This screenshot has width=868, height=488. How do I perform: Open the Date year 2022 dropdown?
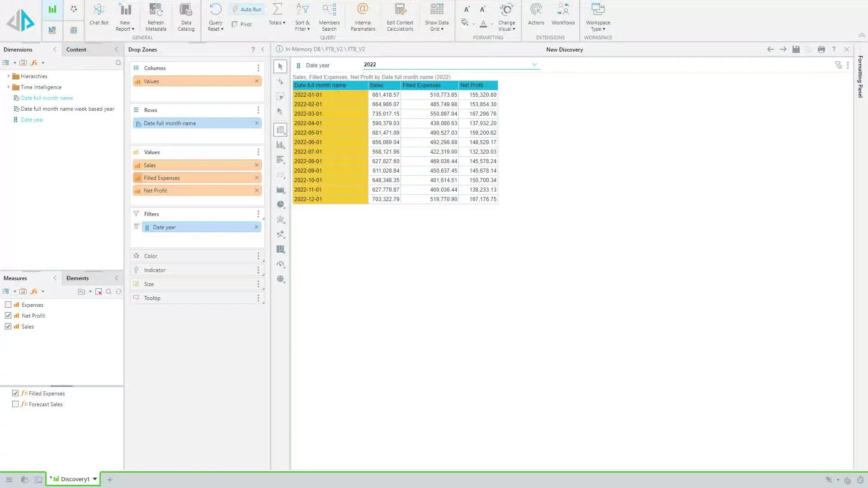pos(534,65)
